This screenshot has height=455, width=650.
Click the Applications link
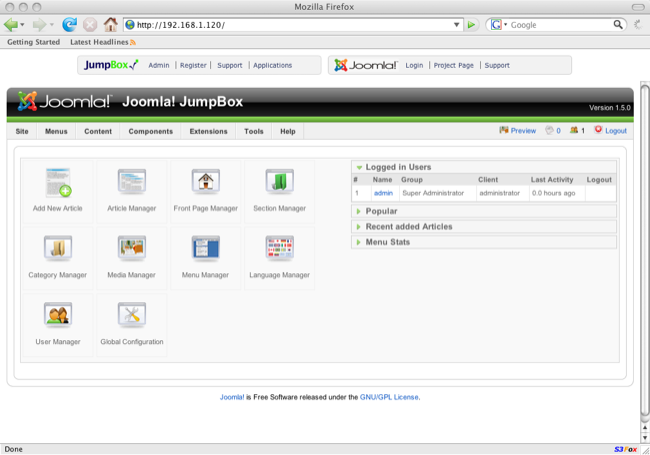tap(272, 65)
